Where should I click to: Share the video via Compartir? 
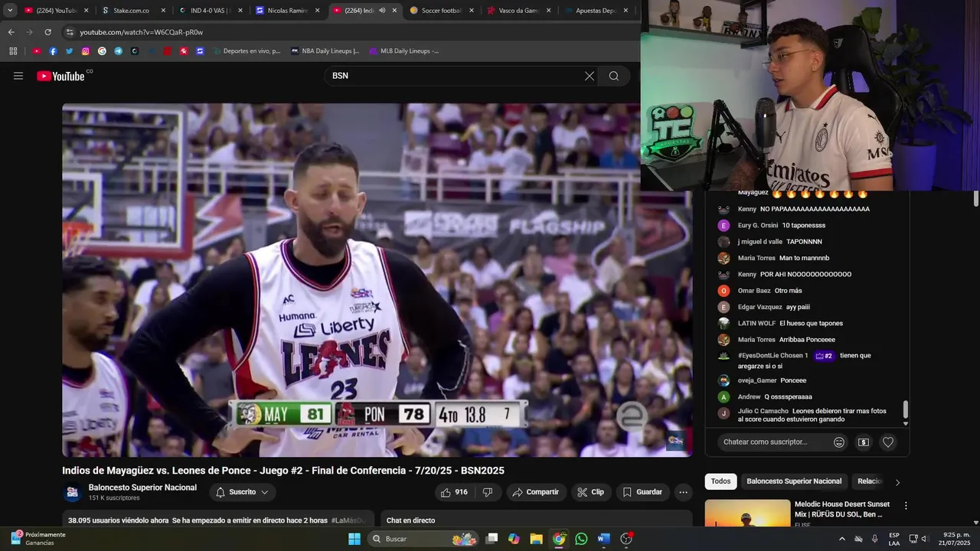coord(535,492)
